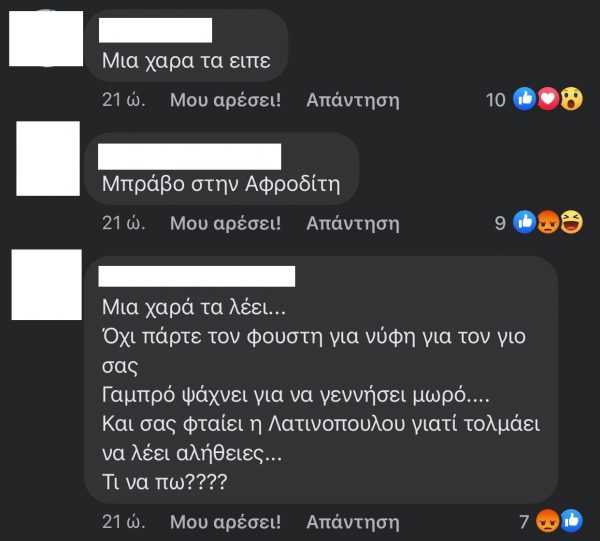Open first commenter's profile picture
This screenshot has height=541, width=600.
(46, 38)
